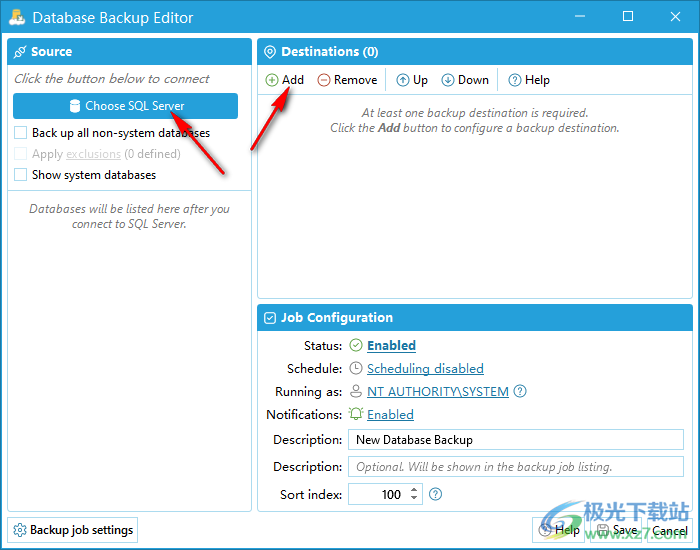The width and height of the screenshot is (700, 550).
Task: Click the Apply exclusions checkbox
Action: (x=21, y=154)
